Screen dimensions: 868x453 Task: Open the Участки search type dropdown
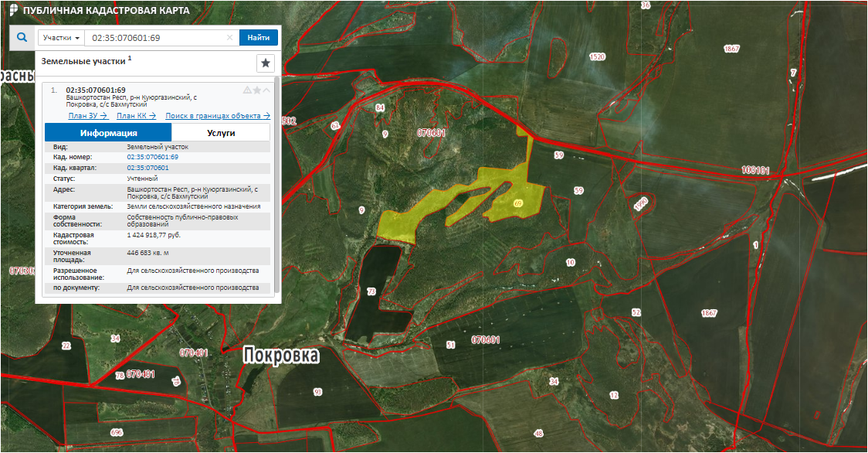pos(62,38)
